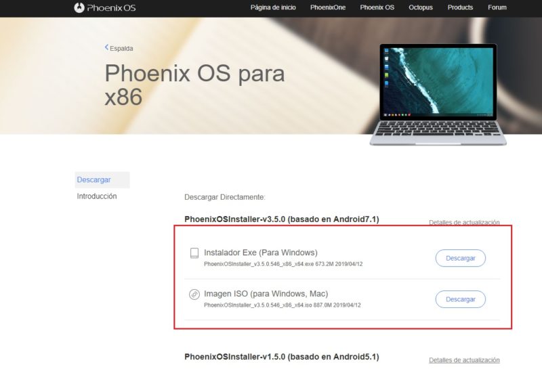Download the Exe installer for Windows
Screen dimensions: 542x392
[x=461, y=258]
